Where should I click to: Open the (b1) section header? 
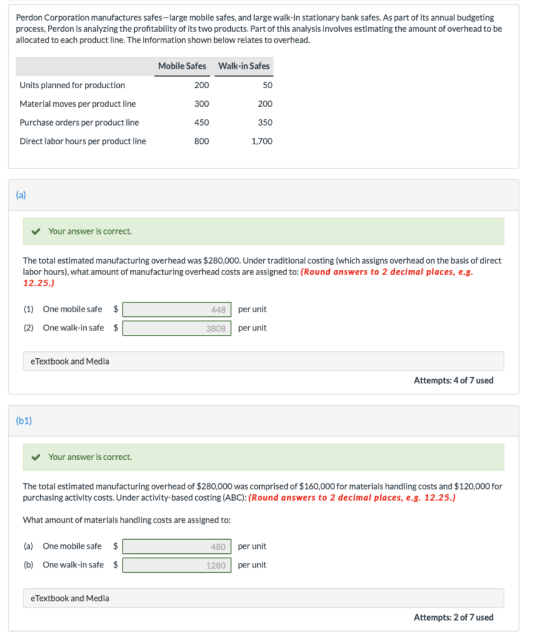pos(263,421)
